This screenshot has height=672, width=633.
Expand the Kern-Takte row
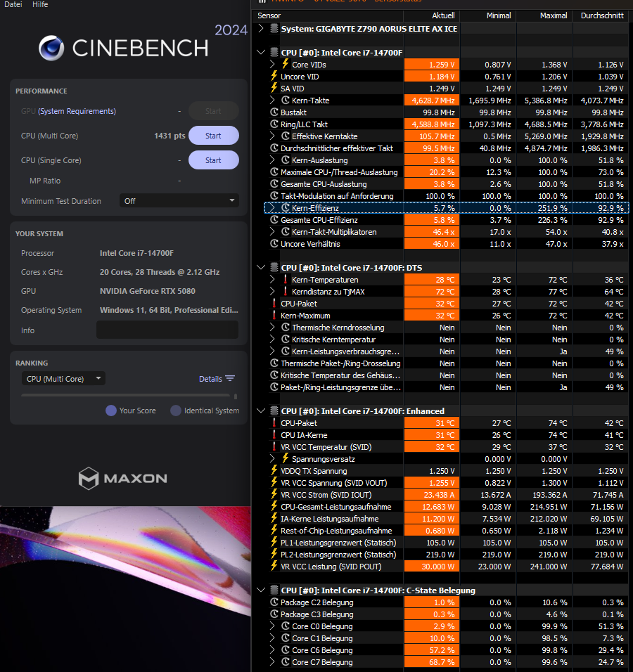pos(273,101)
